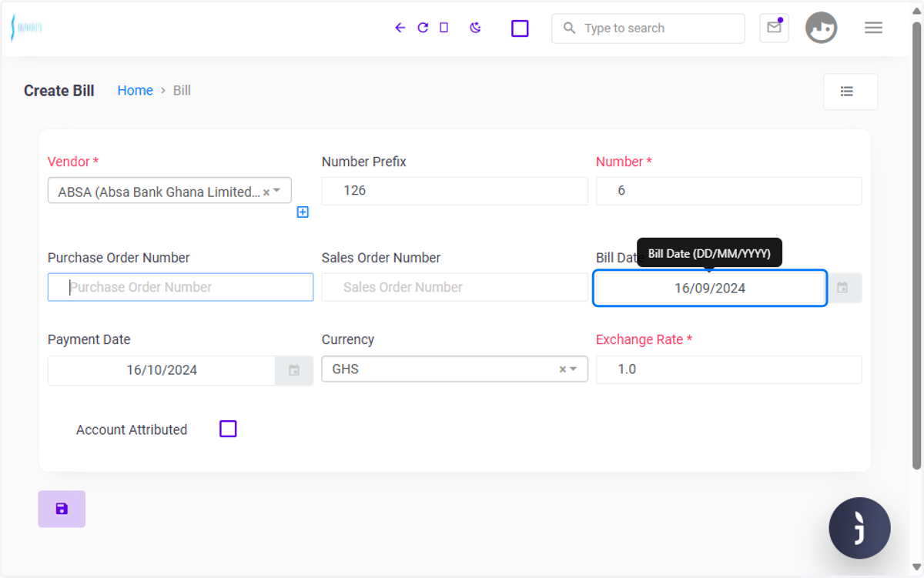Focus the Type to search field
Image resolution: width=924 pixels, height=578 pixels.
(x=648, y=28)
